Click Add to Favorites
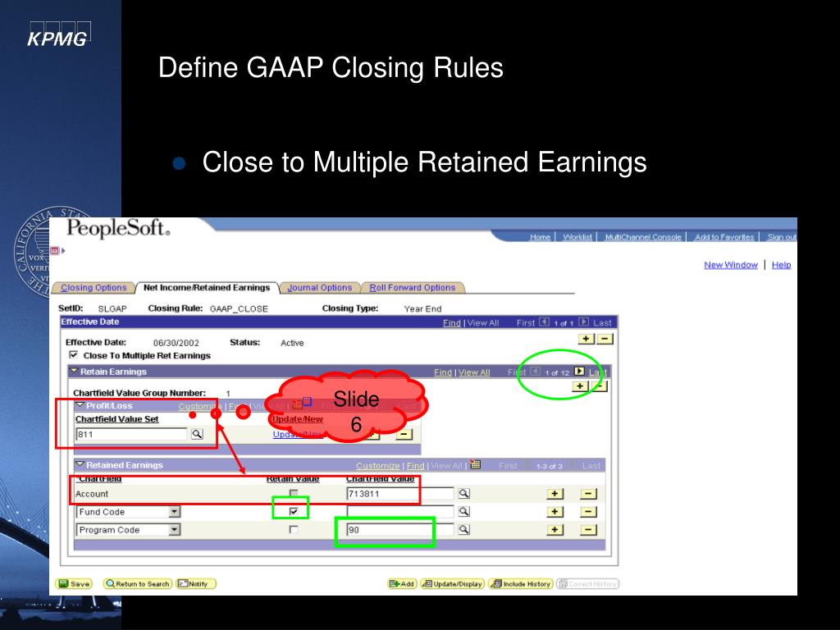 tap(724, 237)
